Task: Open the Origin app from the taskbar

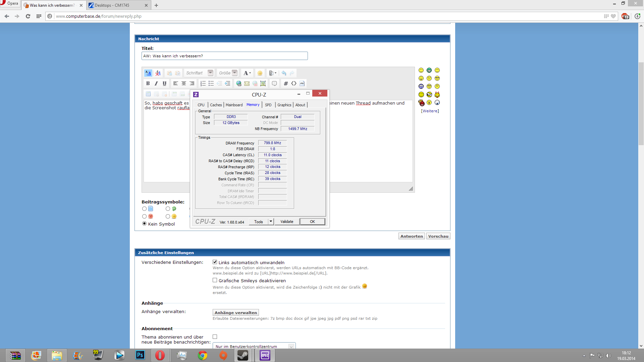Action: [x=223, y=355]
